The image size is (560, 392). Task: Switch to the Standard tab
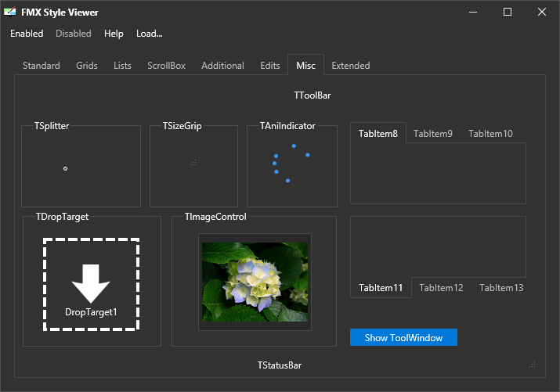pos(42,66)
